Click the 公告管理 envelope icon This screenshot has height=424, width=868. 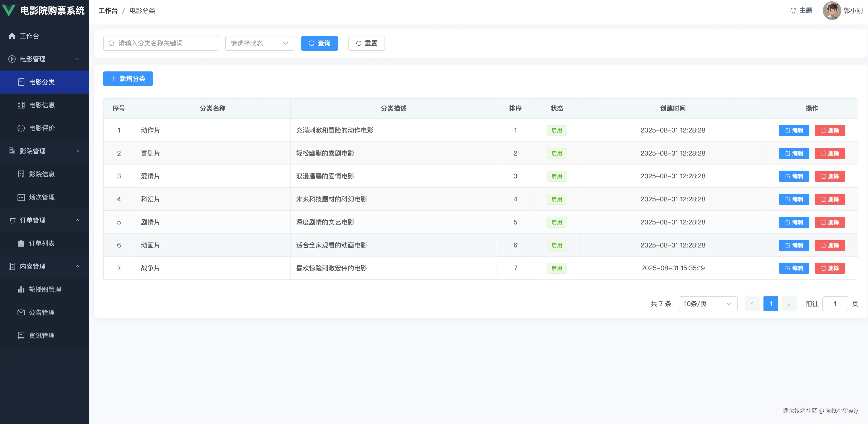21,312
